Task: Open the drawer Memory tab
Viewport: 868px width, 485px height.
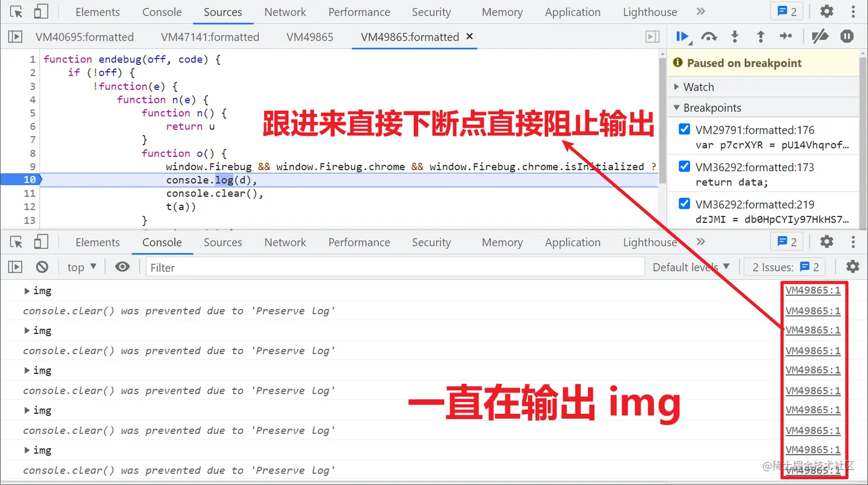Action: (x=502, y=242)
